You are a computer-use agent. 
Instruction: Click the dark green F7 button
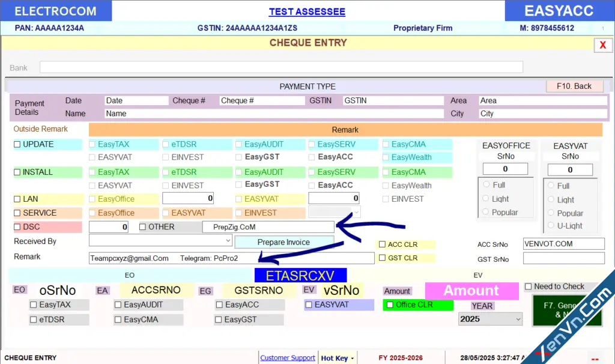coord(567,311)
